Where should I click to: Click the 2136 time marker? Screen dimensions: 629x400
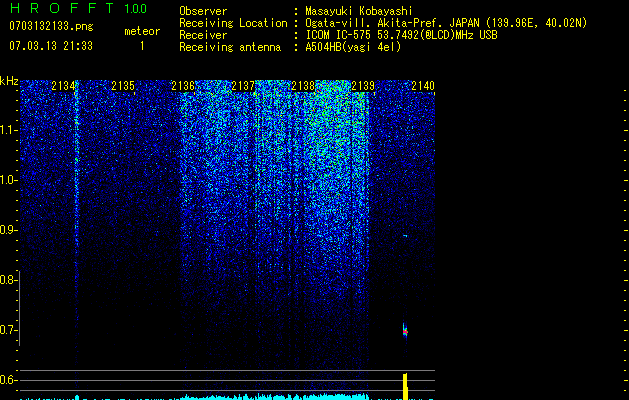tap(183, 86)
